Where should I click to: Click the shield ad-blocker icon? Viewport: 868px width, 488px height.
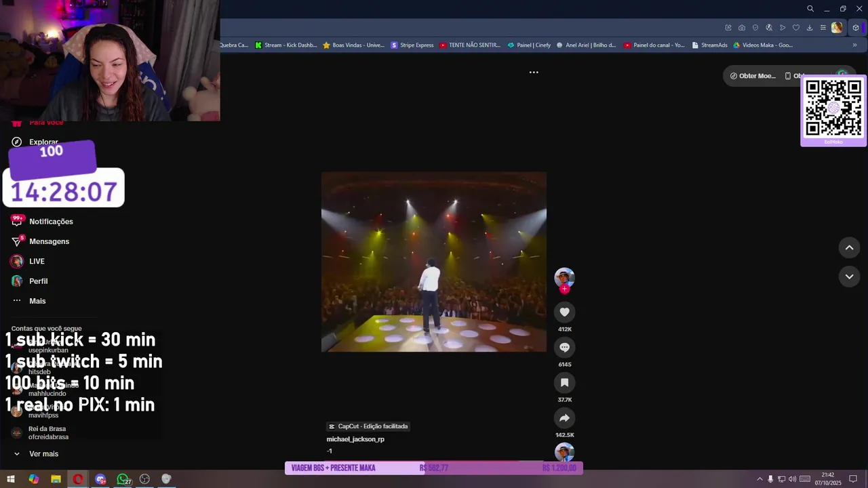coord(755,28)
